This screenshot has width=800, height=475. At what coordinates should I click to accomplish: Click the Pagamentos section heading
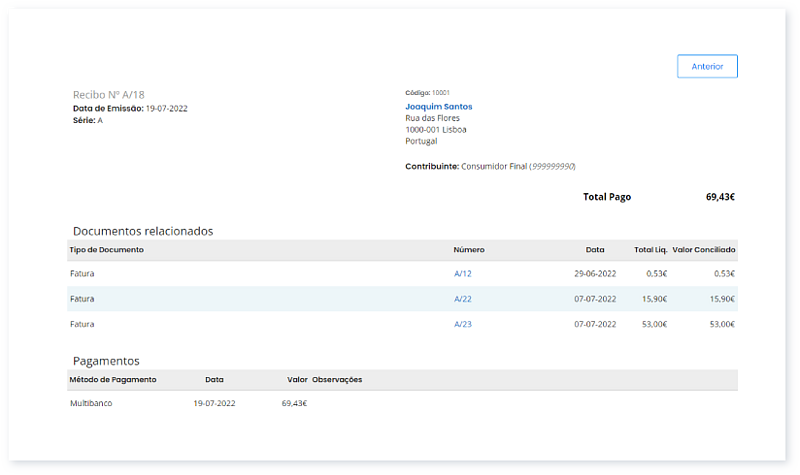(106, 361)
